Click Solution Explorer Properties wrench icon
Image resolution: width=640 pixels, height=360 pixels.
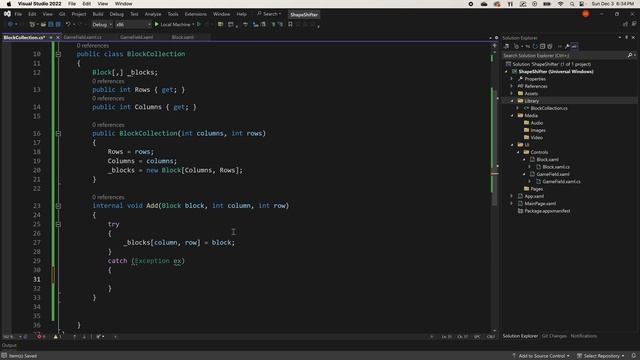tap(567, 47)
